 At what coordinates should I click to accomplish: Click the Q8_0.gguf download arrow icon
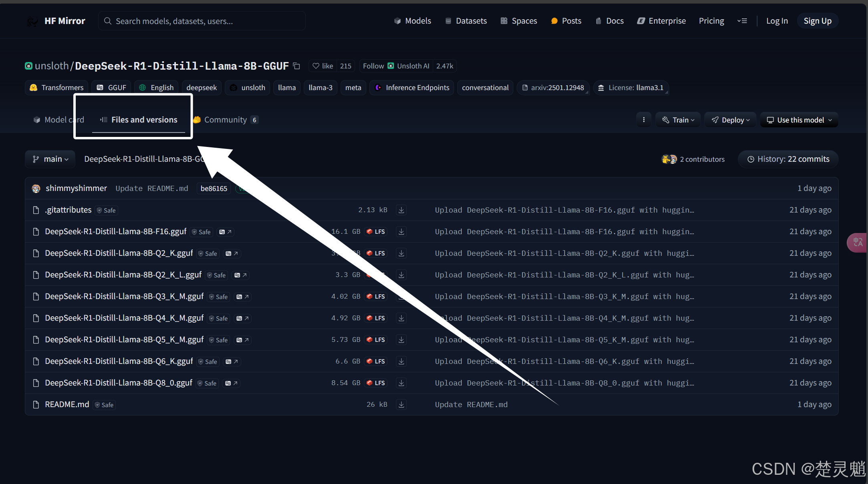[x=401, y=383]
